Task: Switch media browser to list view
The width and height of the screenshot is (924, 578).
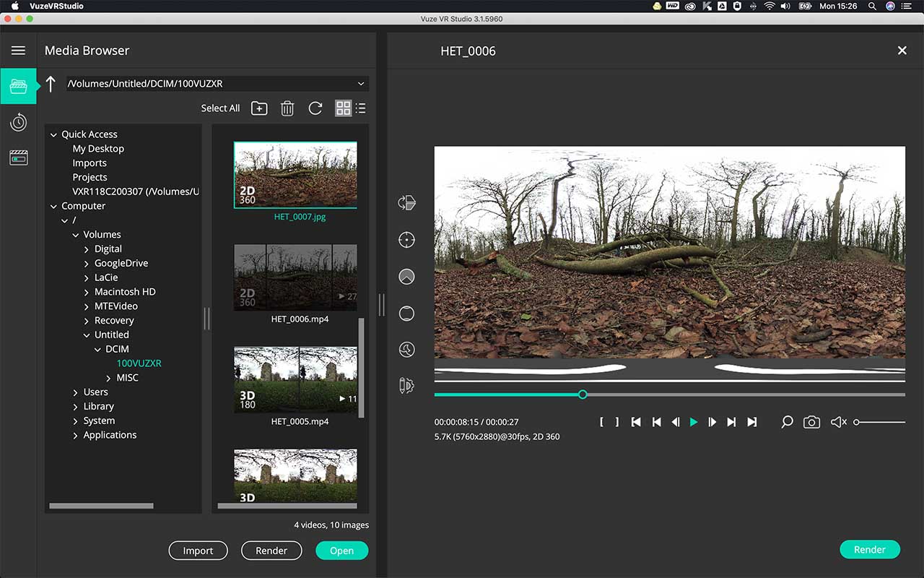Action: 361,108
